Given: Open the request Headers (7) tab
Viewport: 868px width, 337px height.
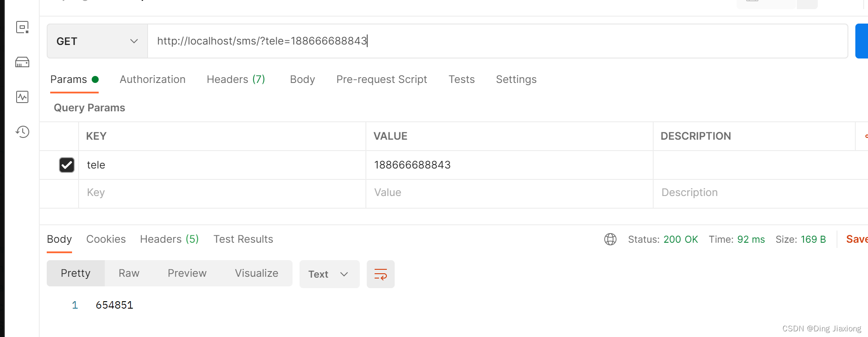Looking at the screenshot, I should pos(236,79).
